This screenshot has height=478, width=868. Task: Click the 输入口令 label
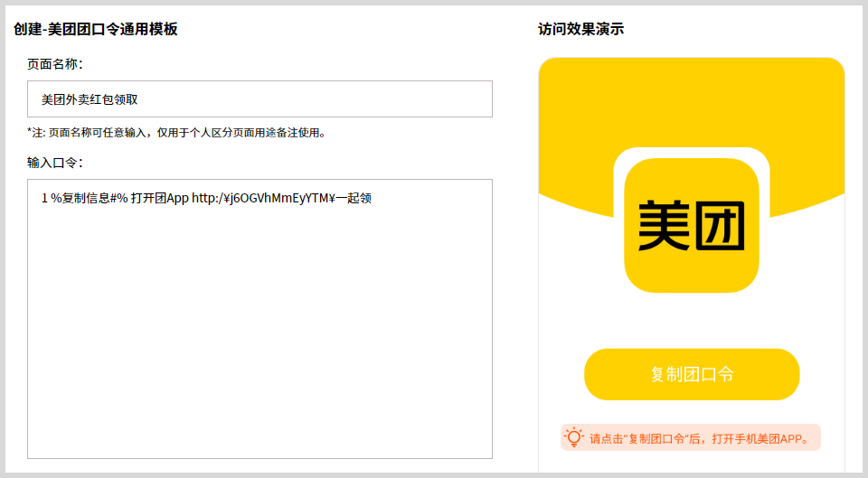coord(55,163)
